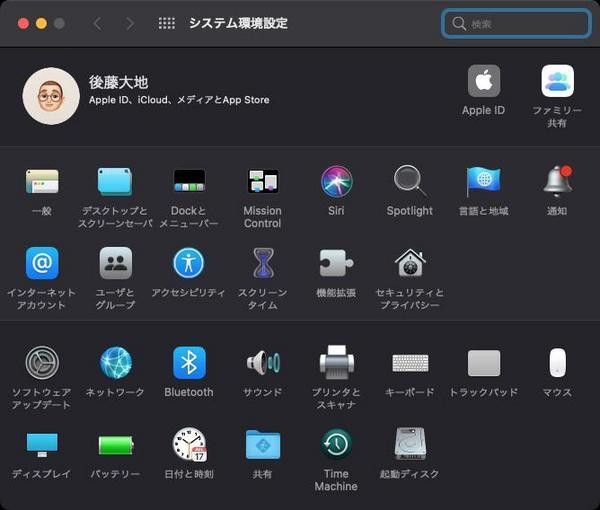
Task: Open the 一般 (General) preferences
Action: pos(42,181)
